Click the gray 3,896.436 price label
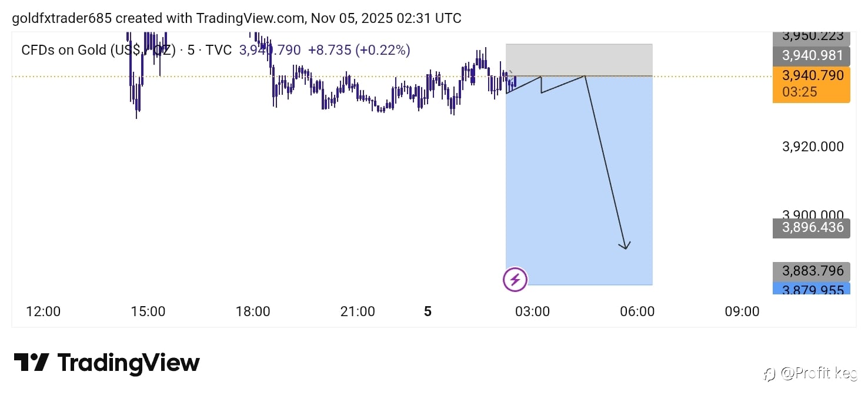This screenshot has height=398, width=868. point(811,227)
